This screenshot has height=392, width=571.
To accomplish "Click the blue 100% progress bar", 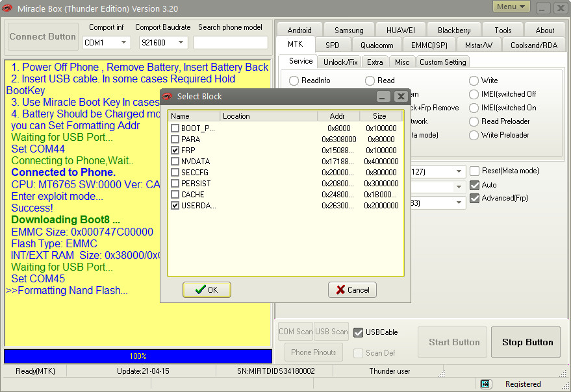I will (x=138, y=356).
